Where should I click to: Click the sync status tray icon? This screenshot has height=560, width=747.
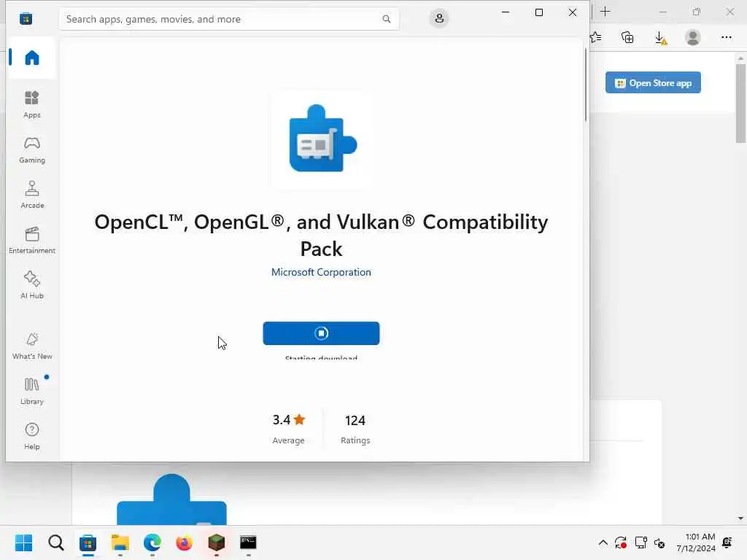(x=620, y=542)
